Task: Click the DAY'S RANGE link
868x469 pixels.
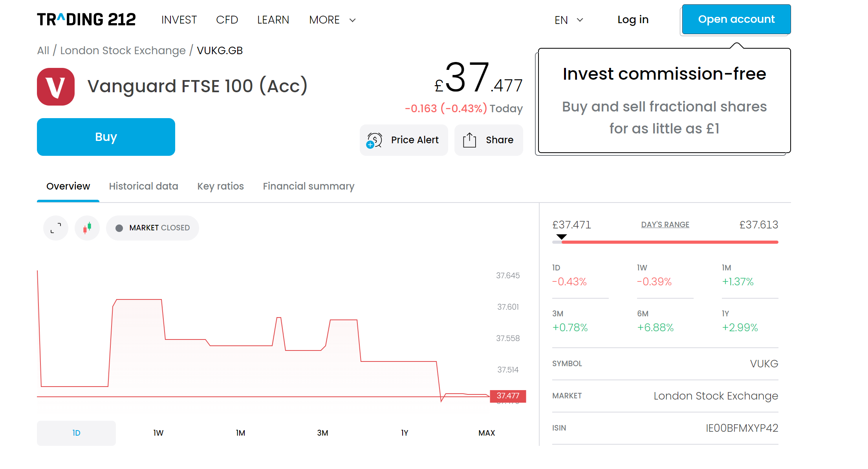Action: click(665, 225)
